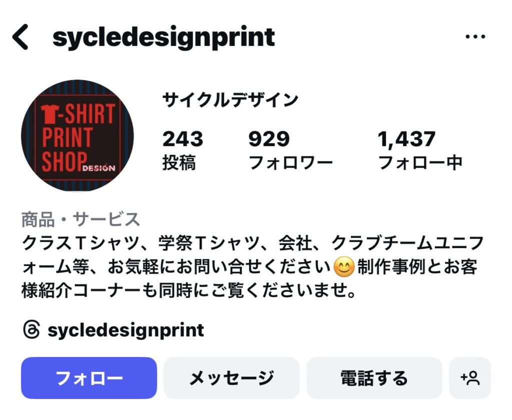512x420 pixels.
Task: Tap the 商品・サービス category label
Action: click(80, 219)
